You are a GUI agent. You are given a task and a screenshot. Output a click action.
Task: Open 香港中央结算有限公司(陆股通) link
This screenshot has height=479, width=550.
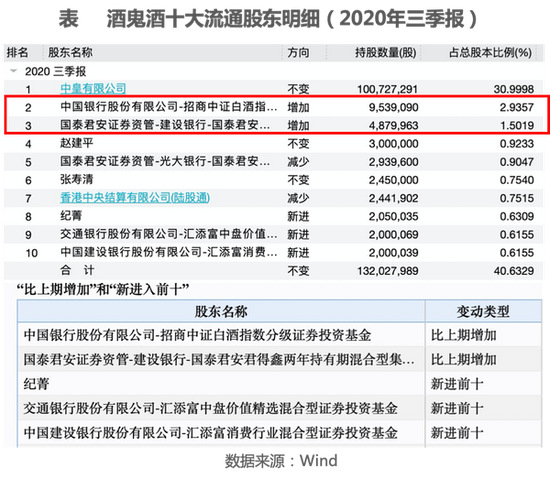point(135,198)
